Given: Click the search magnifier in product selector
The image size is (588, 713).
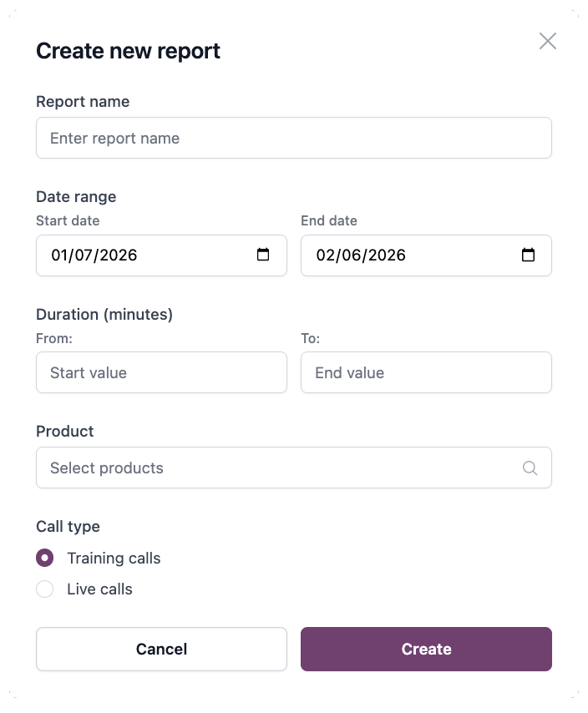Looking at the screenshot, I should [x=530, y=468].
